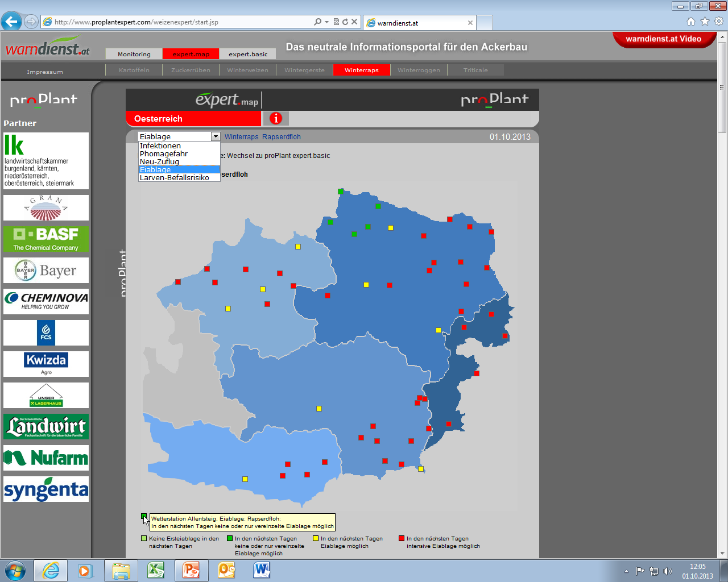The width and height of the screenshot is (728, 582).
Task: Click the search magnifier in address bar
Action: tap(318, 22)
